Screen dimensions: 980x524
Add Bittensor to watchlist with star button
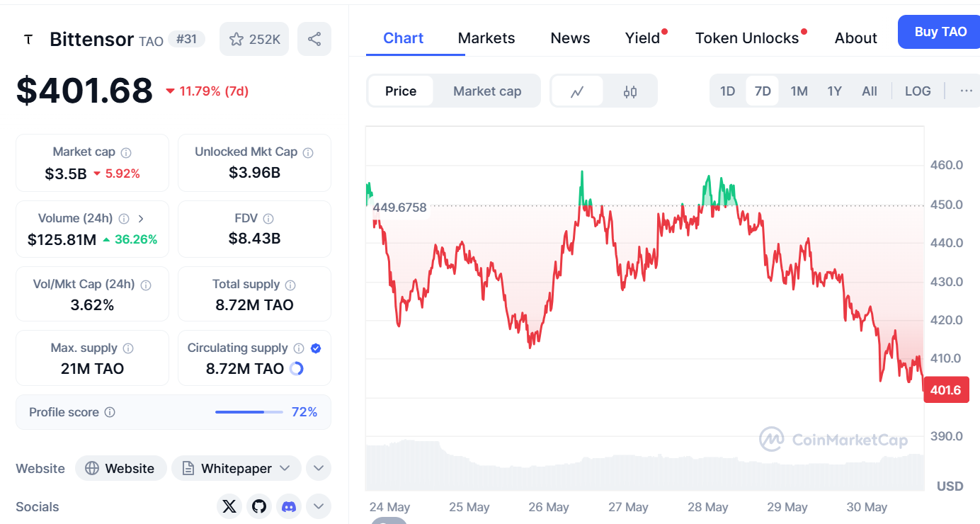[254, 39]
